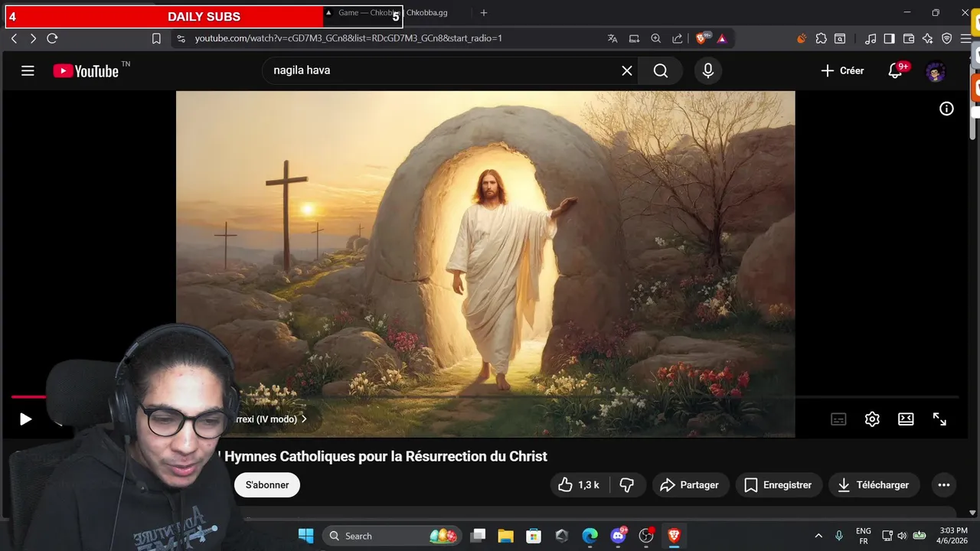
Task: Open the Créer button
Action: pyautogui.click(x=842, y=70)
